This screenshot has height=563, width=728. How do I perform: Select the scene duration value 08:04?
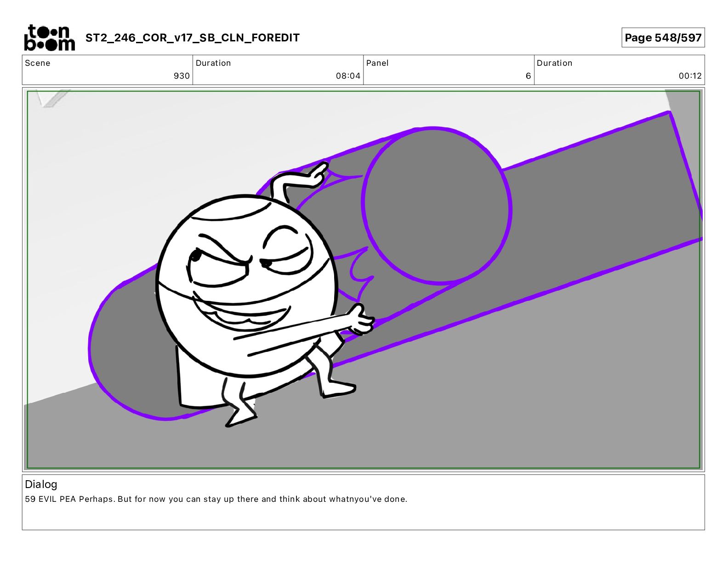[348, 76]
